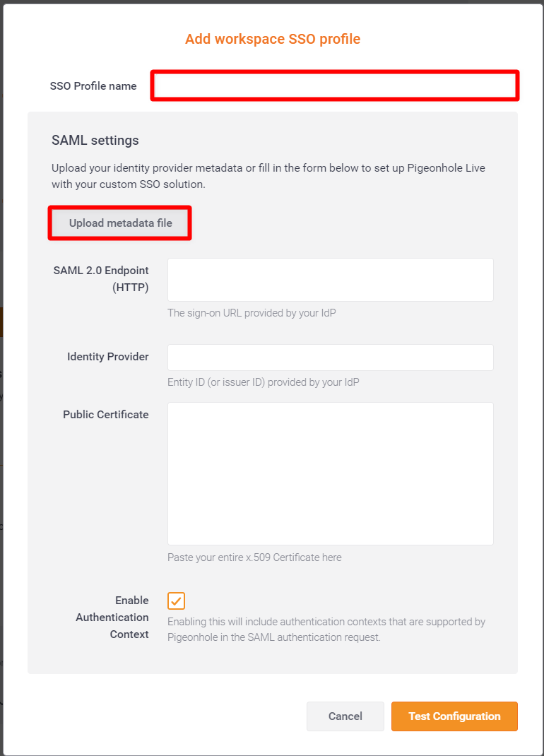544x756 pixels.
Task: Cancel the SSO profile dialog
Action: 345,716
